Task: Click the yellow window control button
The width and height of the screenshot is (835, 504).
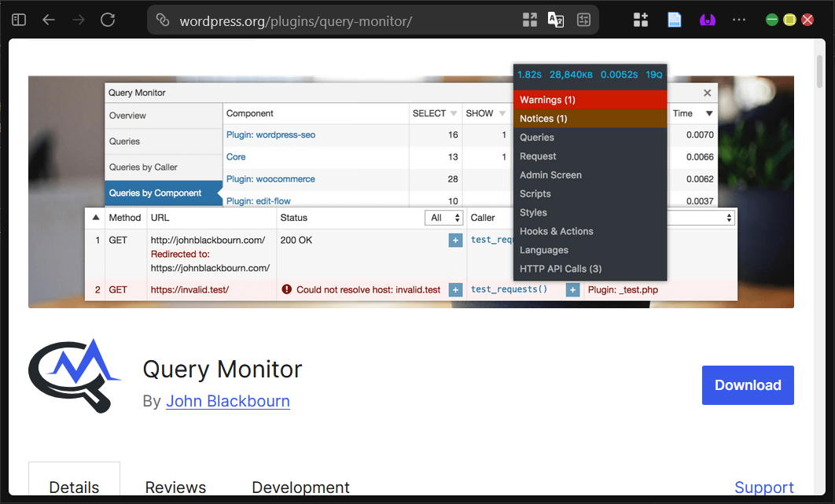Action: click(x=789, y=20)
